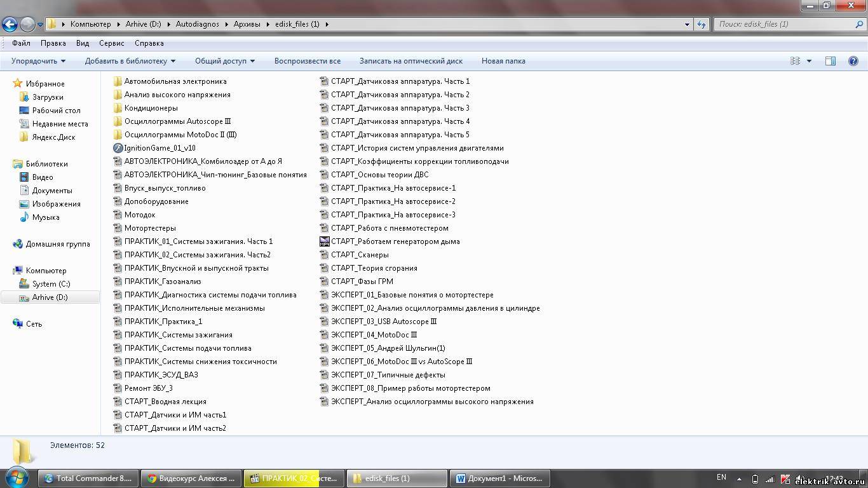Open the Справка menu
The image size is (868, 488).
coord(149,43)
